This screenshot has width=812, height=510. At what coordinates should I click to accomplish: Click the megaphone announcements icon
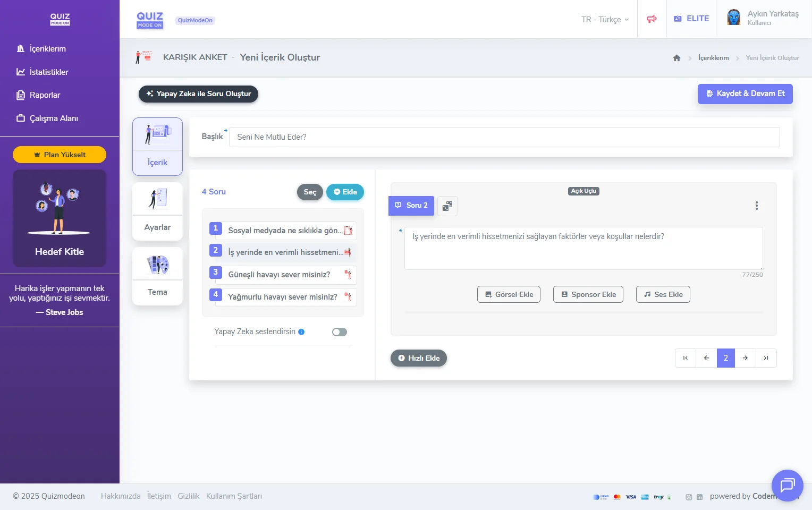pos(652,19)
